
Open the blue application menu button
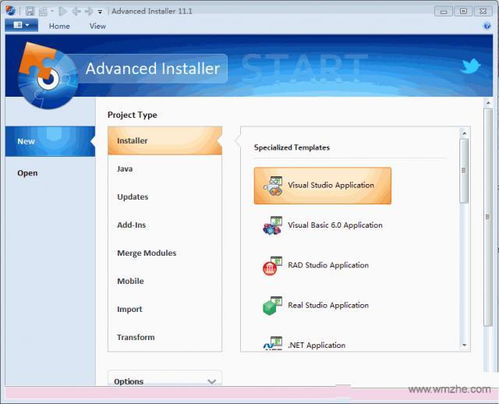pos(21,25)
